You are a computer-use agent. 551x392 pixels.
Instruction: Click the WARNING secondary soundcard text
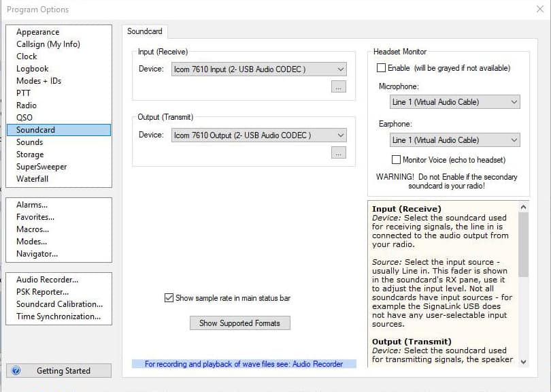click(x=447, y=182)
